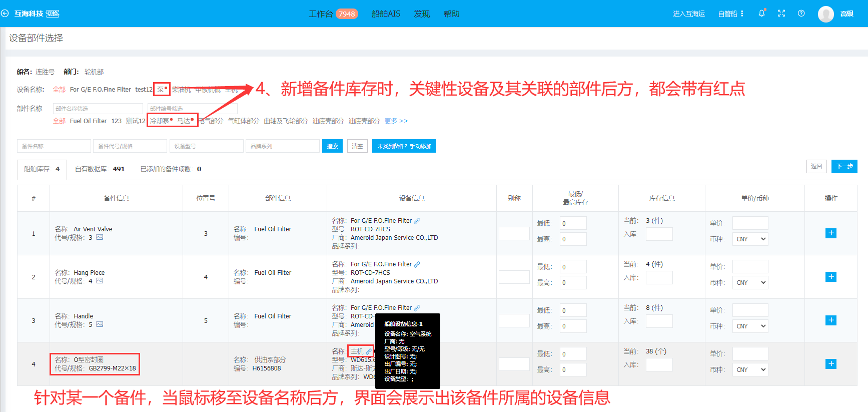Select 全部 in component name filter

click(x=59, y=121)
